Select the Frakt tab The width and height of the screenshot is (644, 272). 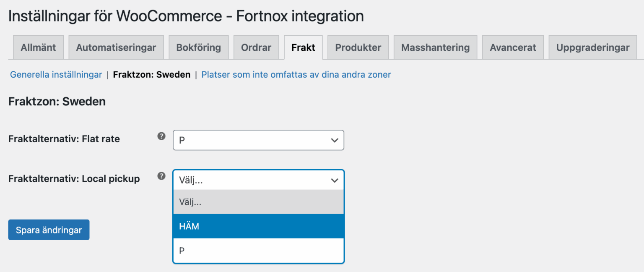tap(303, 47)
